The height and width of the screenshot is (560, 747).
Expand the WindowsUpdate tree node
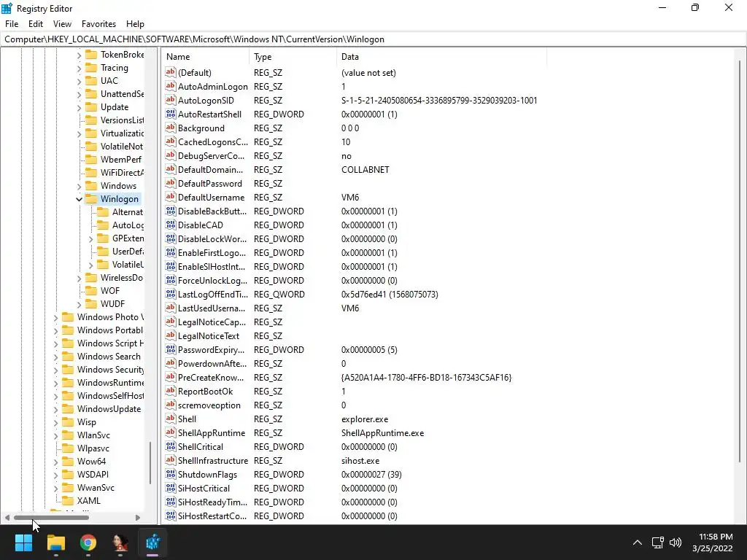point(55,409)
